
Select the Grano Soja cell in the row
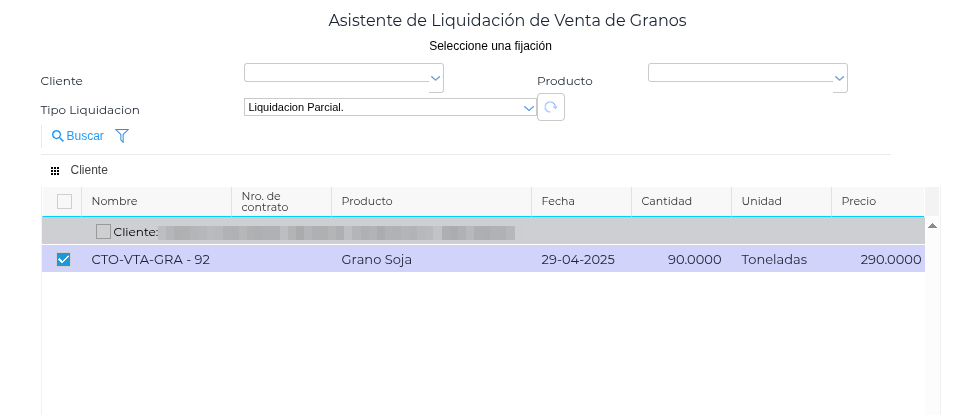point(377,260)
